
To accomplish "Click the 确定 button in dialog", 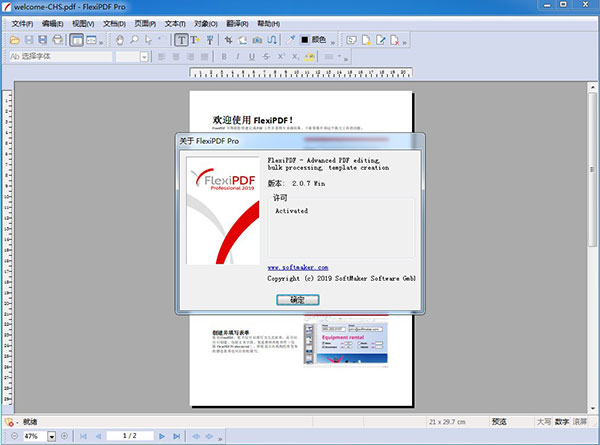I will (297, 299).
